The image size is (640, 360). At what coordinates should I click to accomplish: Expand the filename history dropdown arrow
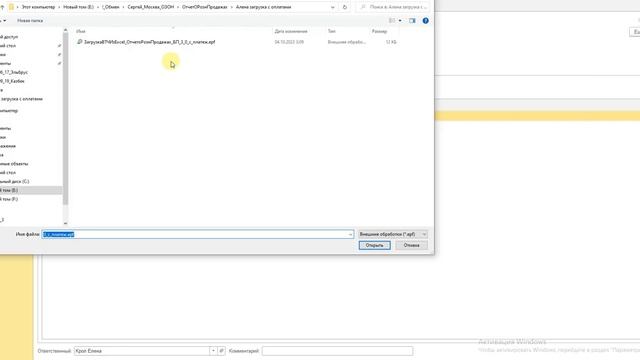(x=350, y=234)
